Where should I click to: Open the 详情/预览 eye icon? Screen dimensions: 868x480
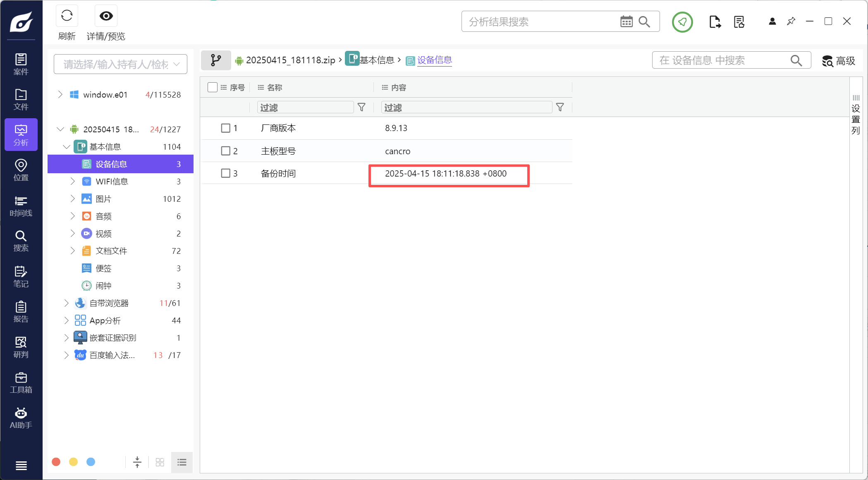tap(106, 16)
